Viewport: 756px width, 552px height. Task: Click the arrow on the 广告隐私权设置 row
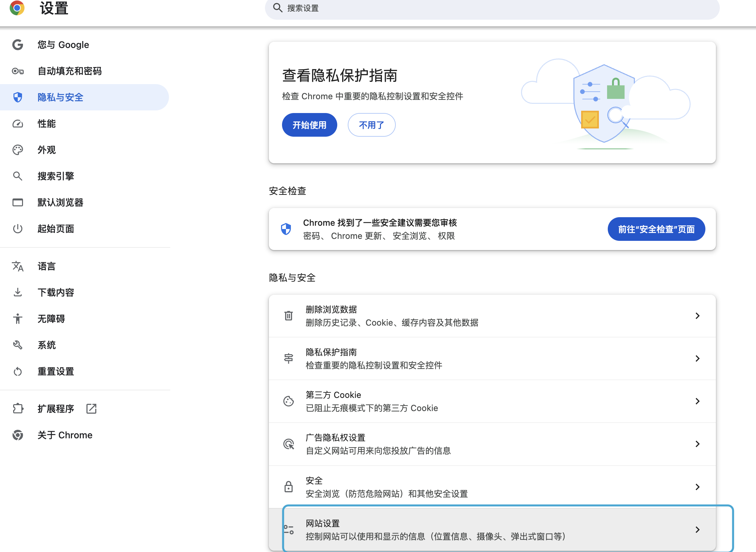point(697,444)
